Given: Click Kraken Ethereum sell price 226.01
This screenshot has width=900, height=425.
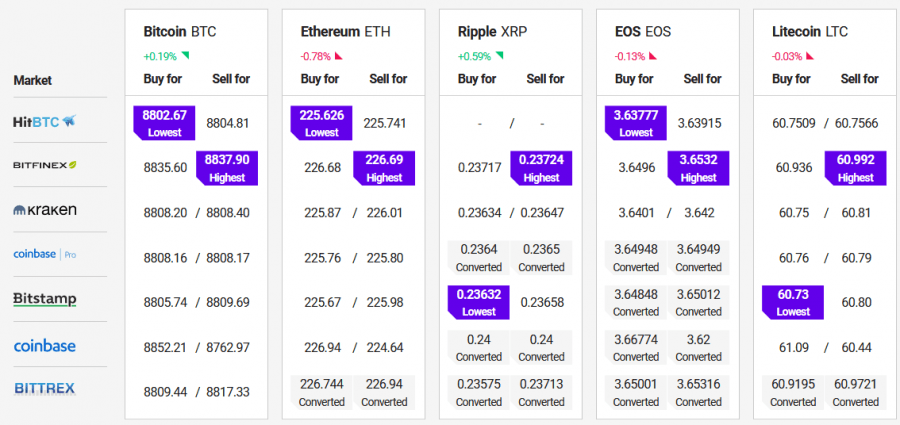Looking at the screenshot, I should [386, 213].
